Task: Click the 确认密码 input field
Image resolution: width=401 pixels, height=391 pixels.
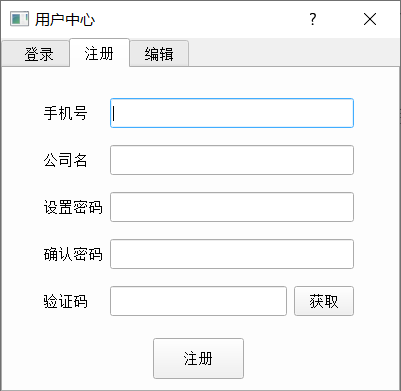Action: pyautogui.click(x=232, y=254)
